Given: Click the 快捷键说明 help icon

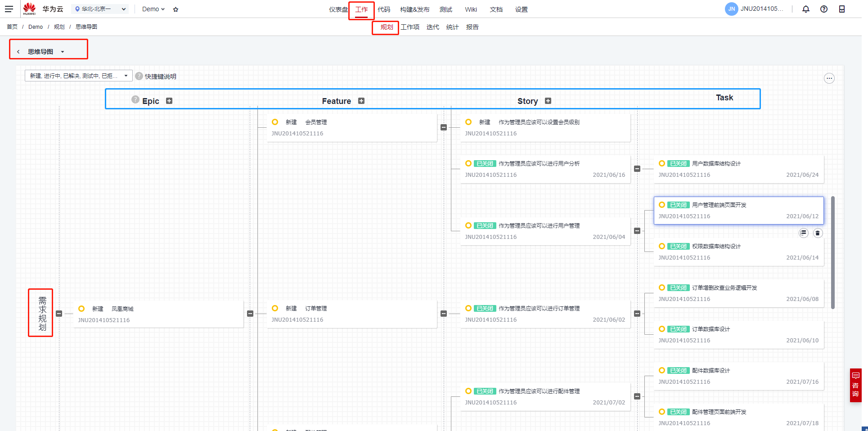Looking at the screenshot, I should [x=139, y=76].
